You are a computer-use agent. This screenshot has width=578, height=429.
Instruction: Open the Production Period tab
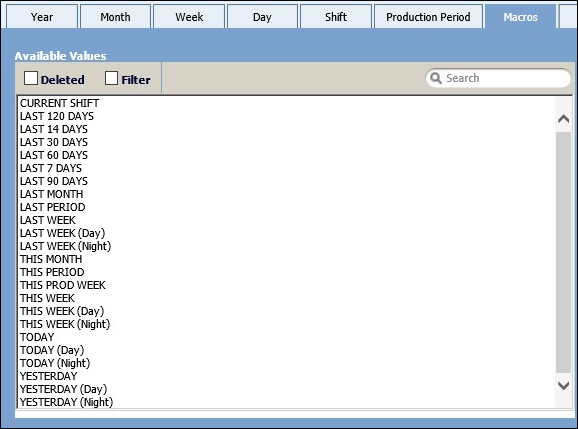[x=428, y=17]
